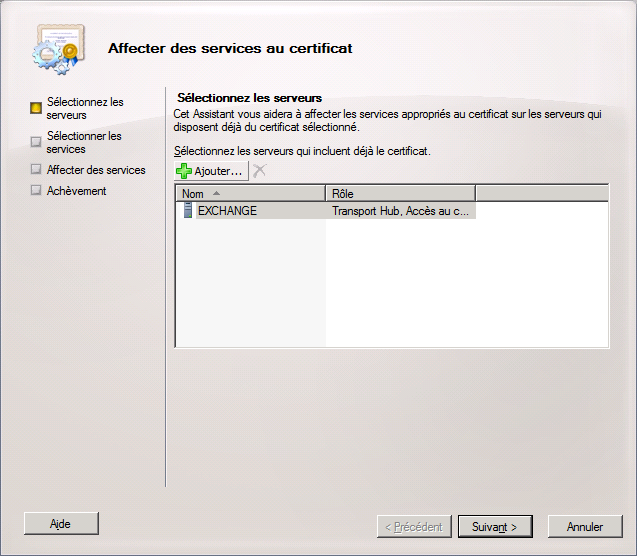Image resolution: width=637 pixels, height=556 pixels.
Task: Toggle the sort arrow in the Nom column
Action: point(217,193)
